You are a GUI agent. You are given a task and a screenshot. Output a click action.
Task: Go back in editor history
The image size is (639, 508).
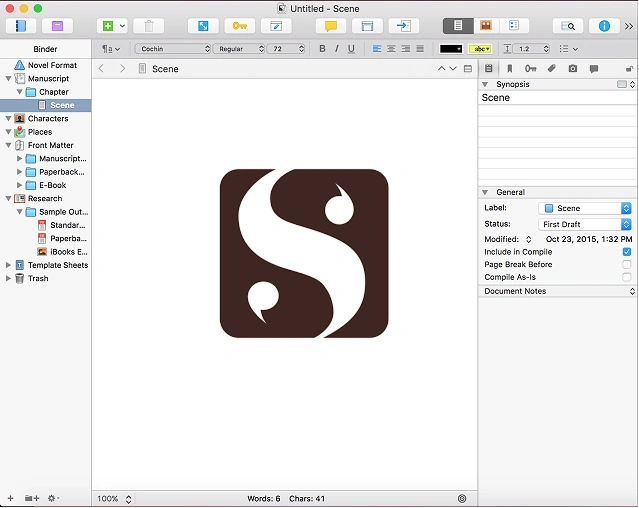coord(101,69)
